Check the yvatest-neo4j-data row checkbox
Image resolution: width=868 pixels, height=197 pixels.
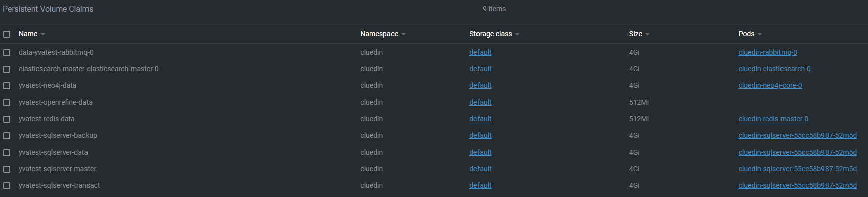point(7,86)
